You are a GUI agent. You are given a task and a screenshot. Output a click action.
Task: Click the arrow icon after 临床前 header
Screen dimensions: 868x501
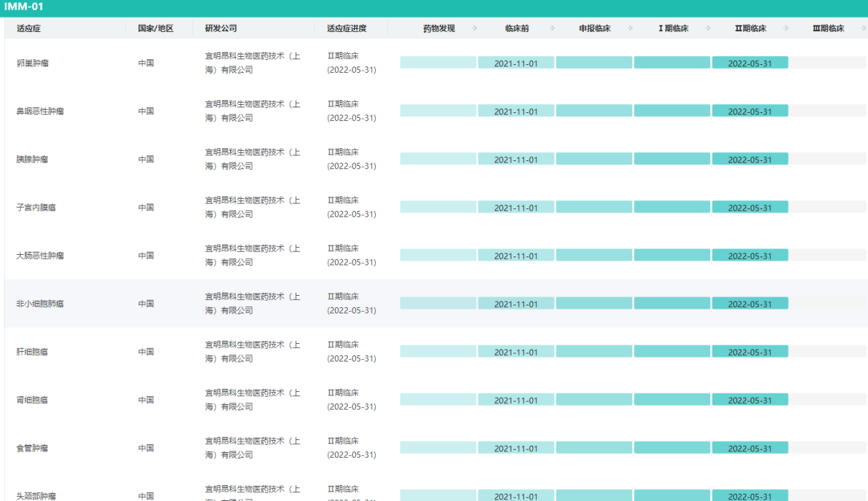tap(552, 29)
